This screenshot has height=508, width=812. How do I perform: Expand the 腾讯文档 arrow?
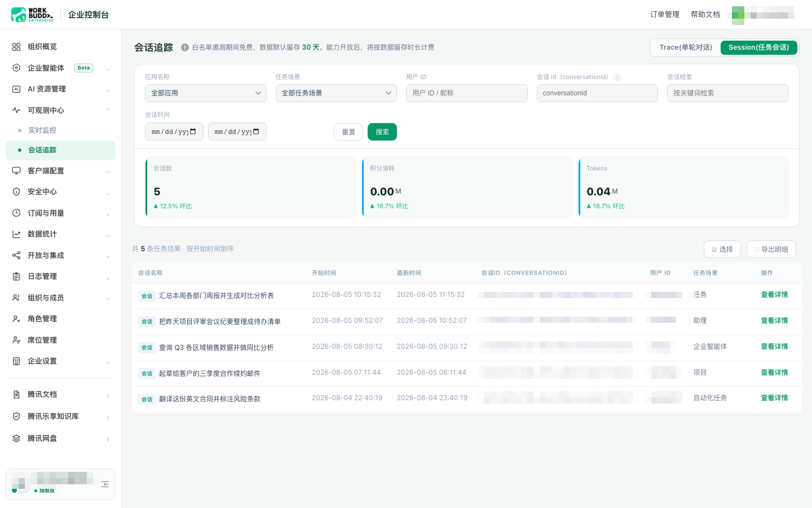tap(108, 395)
